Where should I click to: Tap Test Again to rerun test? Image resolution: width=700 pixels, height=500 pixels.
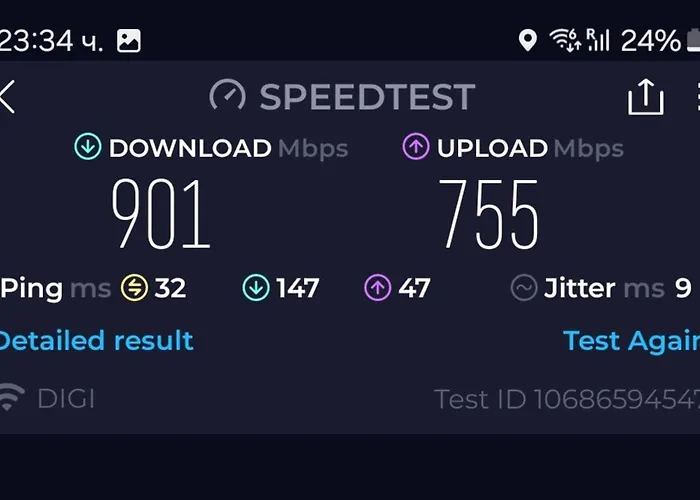coord(631,341)
